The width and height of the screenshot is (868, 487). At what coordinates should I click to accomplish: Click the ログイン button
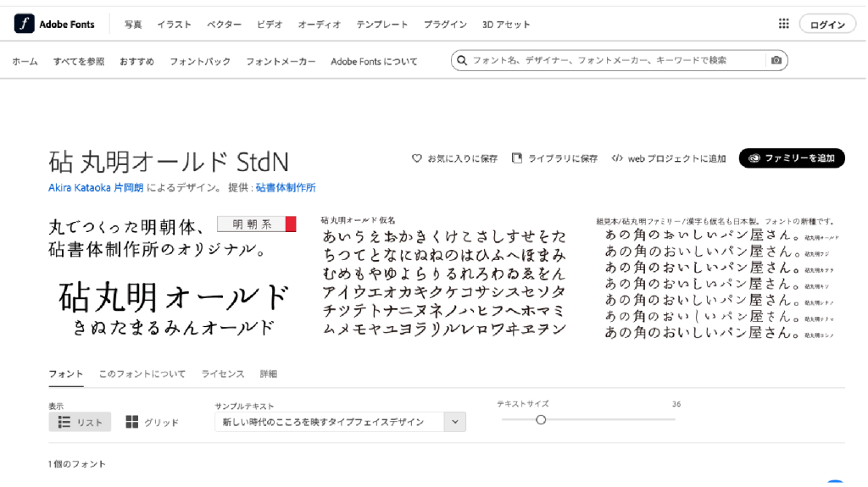click(x=827, y=25)
